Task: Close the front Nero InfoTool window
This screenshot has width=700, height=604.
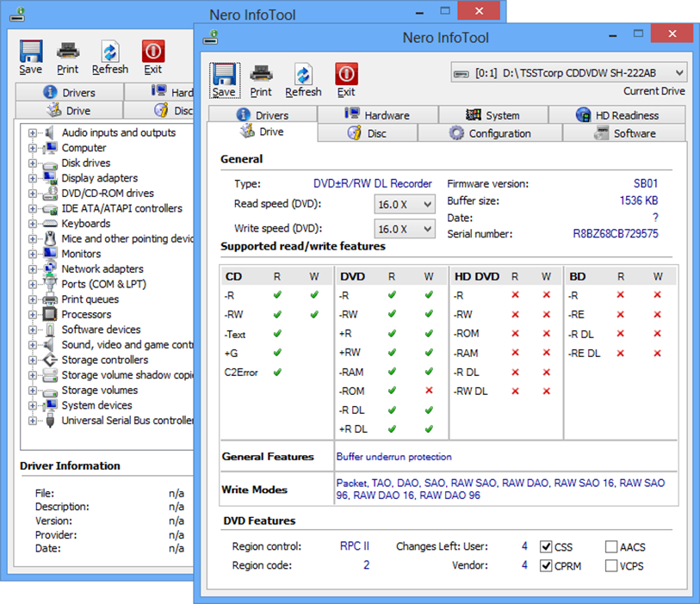Action: [x=672, y=34]
